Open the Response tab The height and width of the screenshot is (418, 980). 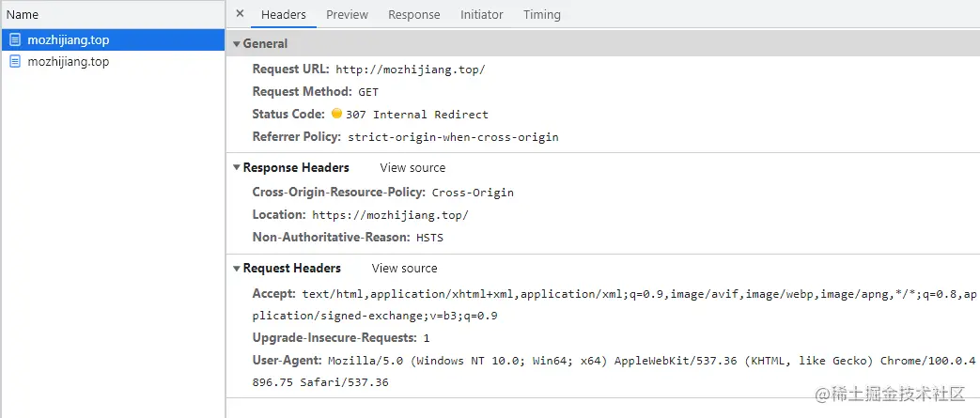pos(413,14)
